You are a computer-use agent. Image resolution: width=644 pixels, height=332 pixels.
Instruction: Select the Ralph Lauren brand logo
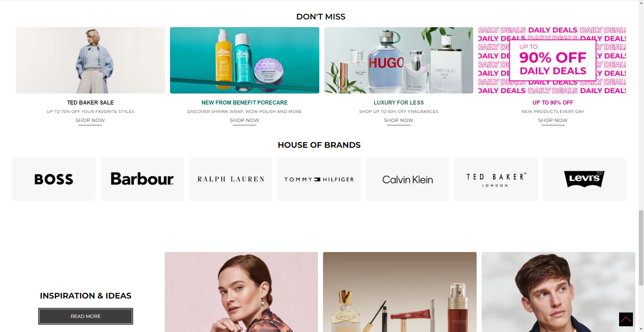pyautogui.click(x=231, y=179)
